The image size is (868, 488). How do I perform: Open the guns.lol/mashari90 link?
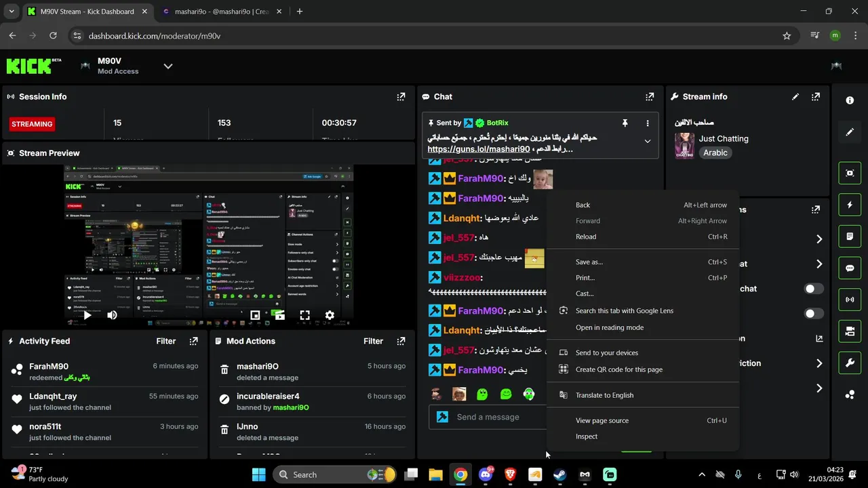coord(479,149)
